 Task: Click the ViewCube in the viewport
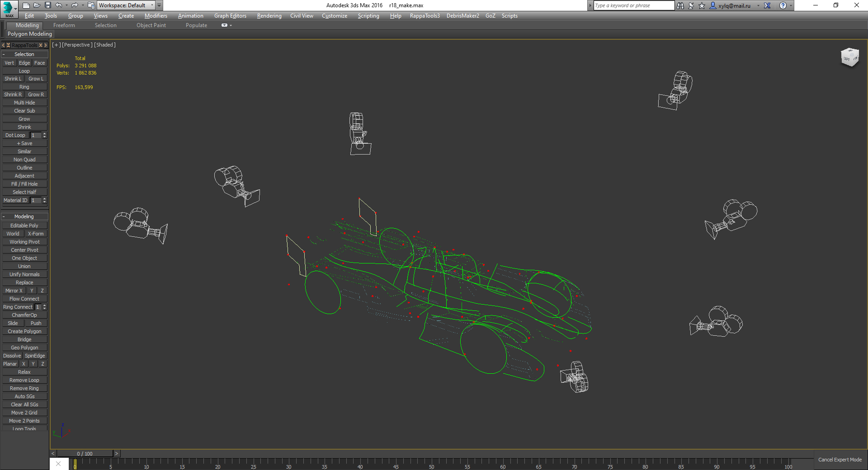coord(849,57)
